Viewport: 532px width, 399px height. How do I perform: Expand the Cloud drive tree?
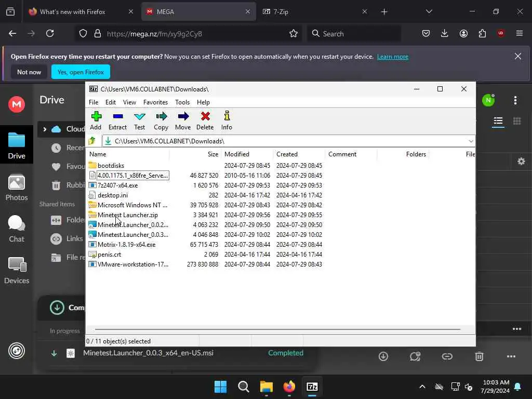[45, 129]
